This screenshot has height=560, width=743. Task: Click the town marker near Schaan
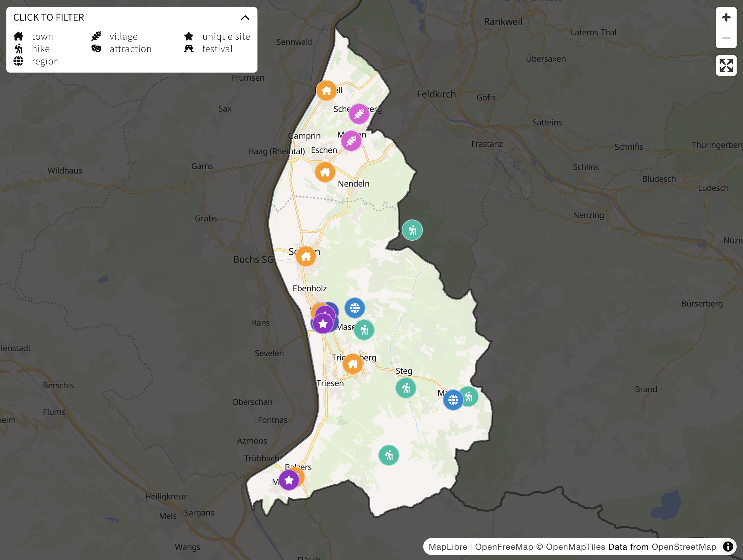click(x=306, y=256)
